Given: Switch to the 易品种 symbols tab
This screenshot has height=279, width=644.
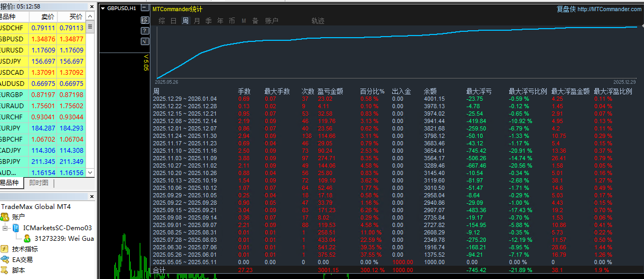Looking at the screenshot, I should pyautogui.click(x=10, y=183).
